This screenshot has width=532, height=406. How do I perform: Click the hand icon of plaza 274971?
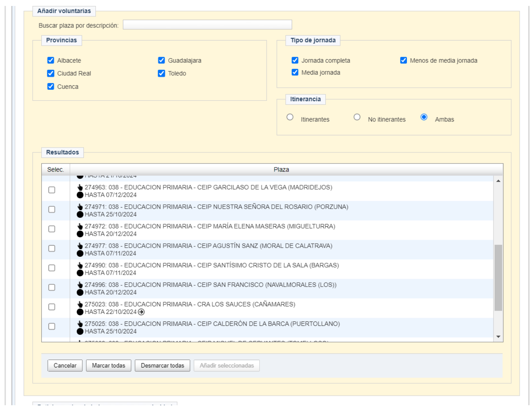point(80,207)
